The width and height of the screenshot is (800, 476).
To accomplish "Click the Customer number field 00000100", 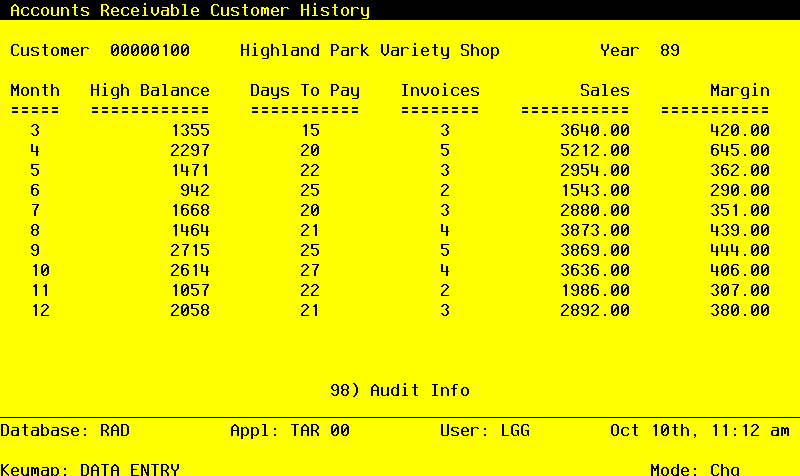I will tap(150, 51).
